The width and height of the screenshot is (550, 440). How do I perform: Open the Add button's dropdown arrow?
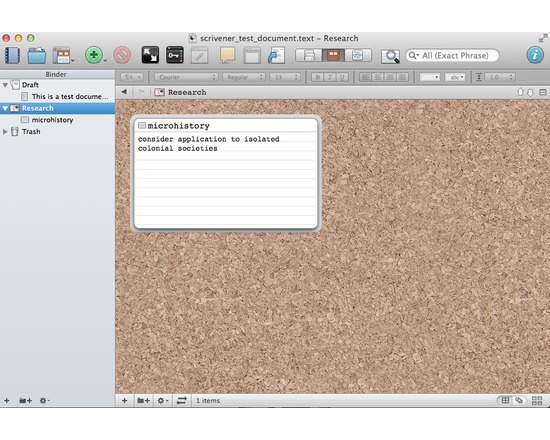(x=105, y=61)
